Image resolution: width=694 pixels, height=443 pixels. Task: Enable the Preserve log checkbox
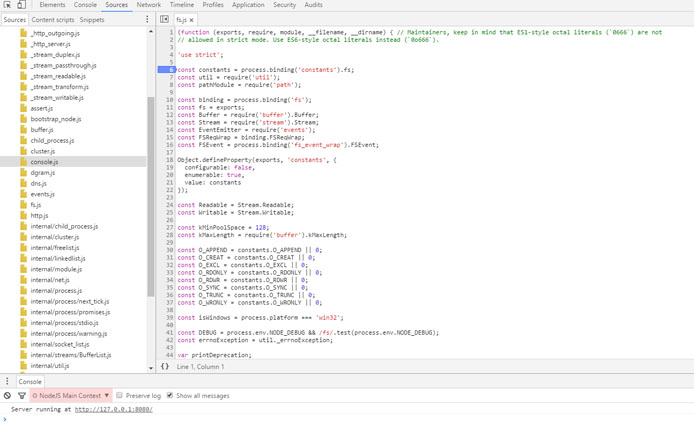(x=120, y=395)
